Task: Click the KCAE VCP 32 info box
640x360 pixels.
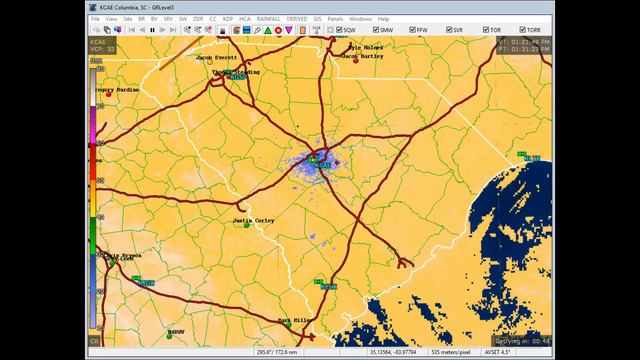Action: [x=102, y=45]
